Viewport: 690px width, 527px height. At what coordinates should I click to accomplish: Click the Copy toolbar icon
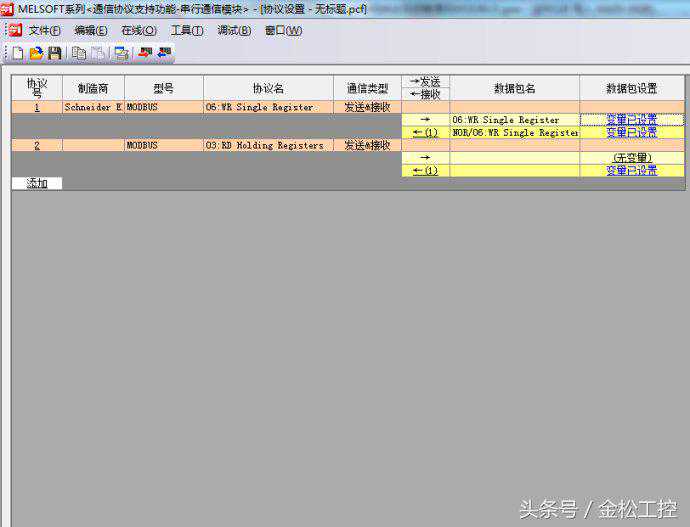79,52
